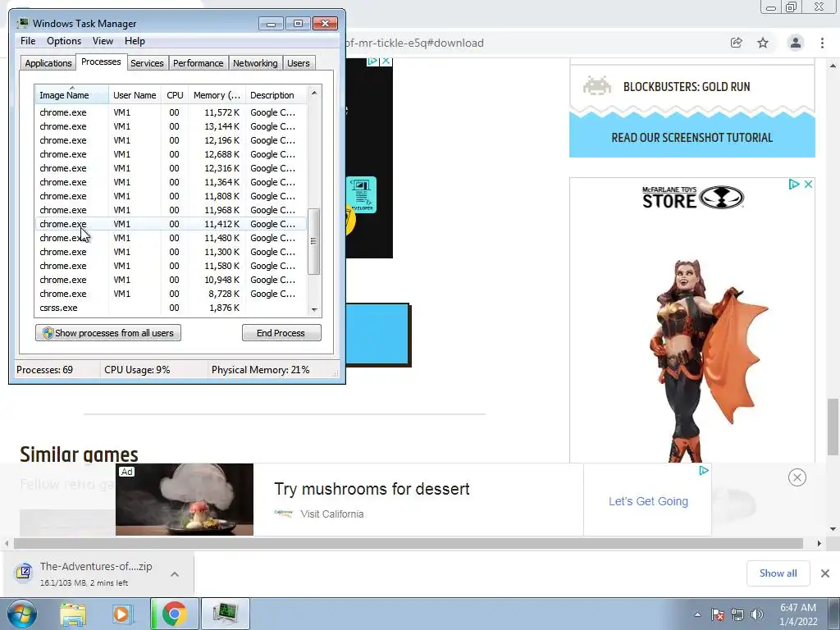
Task: Click CPU Usage: 9% status text
Action: click(x=137, y=370)
